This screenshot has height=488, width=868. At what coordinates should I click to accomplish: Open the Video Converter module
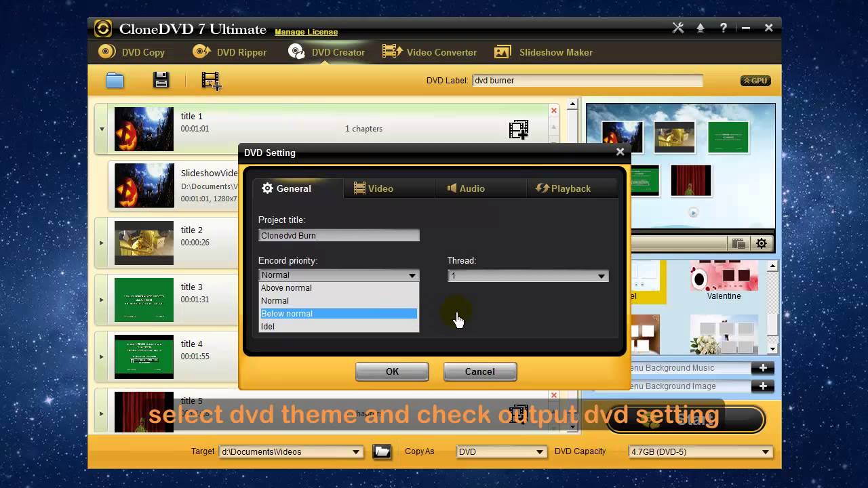(x=429, y=52)
